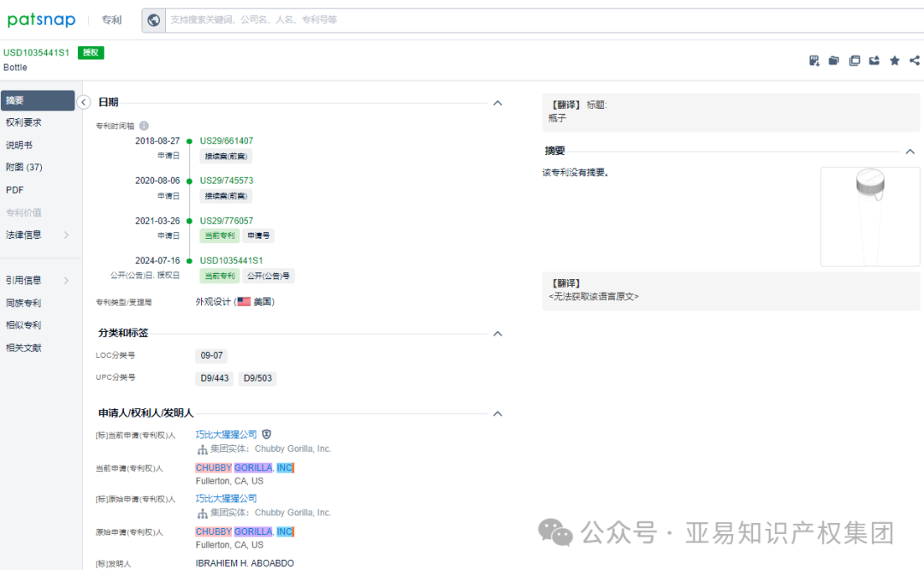
Task: Click the patsnap logo
Action: pyautogui.click(x=41, y=19)
